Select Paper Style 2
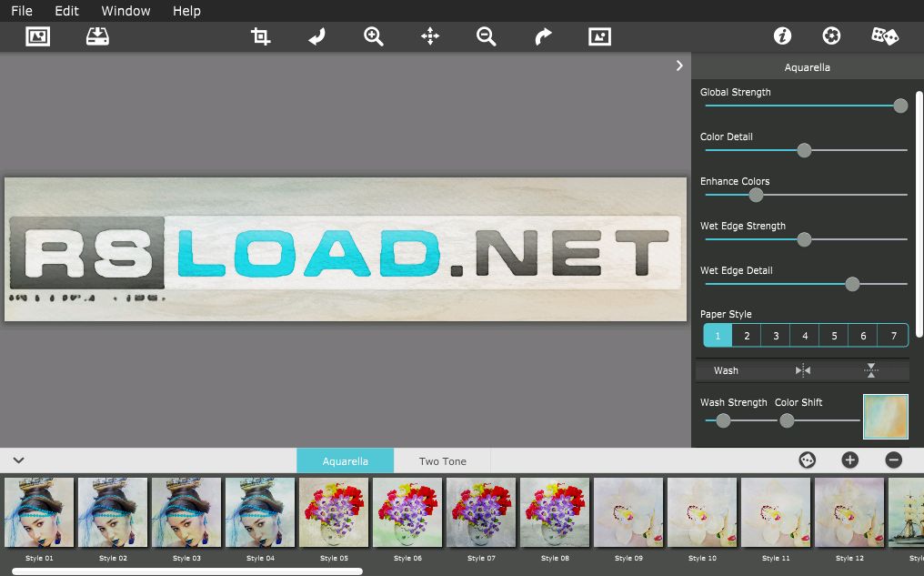Image resolution: width=924 pixels, height=576 pixels. click(x=747, y=336)
